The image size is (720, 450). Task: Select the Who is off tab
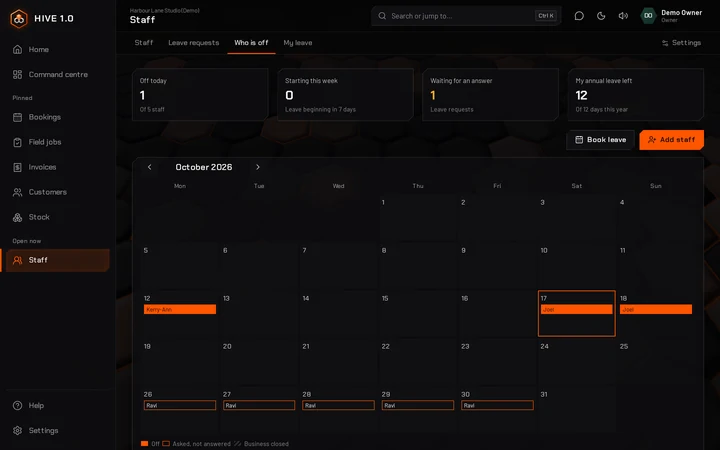point(251,43)
